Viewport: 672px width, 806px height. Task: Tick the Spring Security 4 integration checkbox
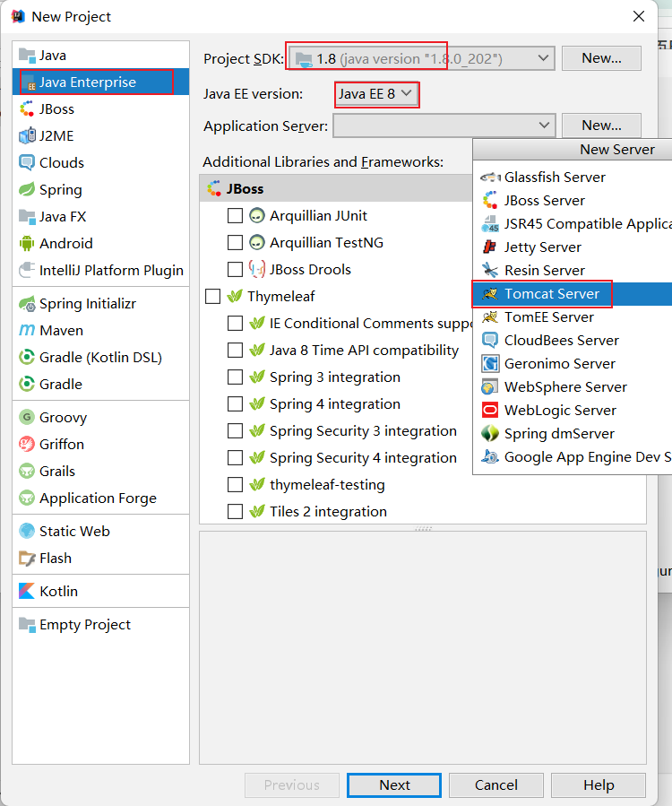click(235, 457)
